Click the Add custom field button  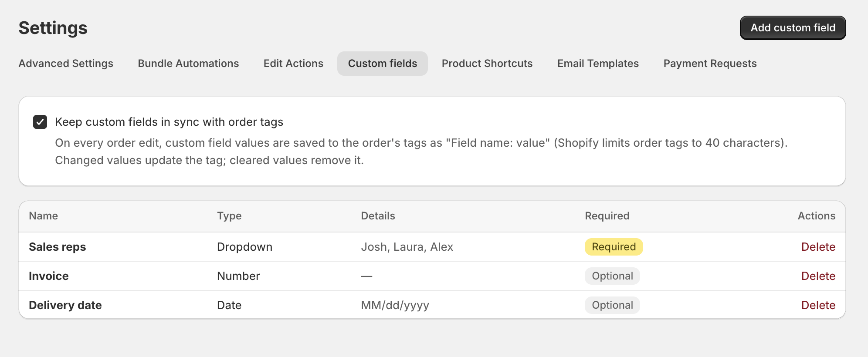793,28
